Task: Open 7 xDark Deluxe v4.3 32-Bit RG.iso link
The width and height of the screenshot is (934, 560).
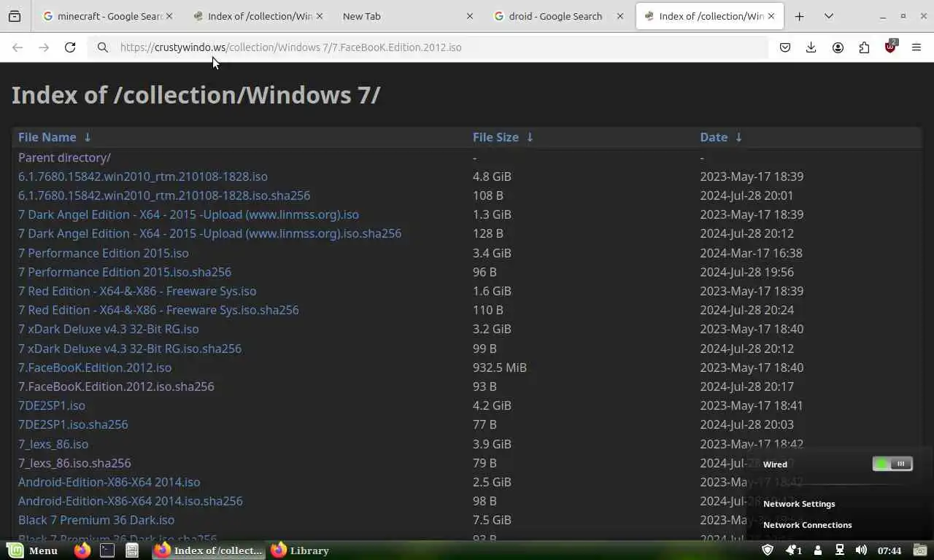Action: (109, 329)
